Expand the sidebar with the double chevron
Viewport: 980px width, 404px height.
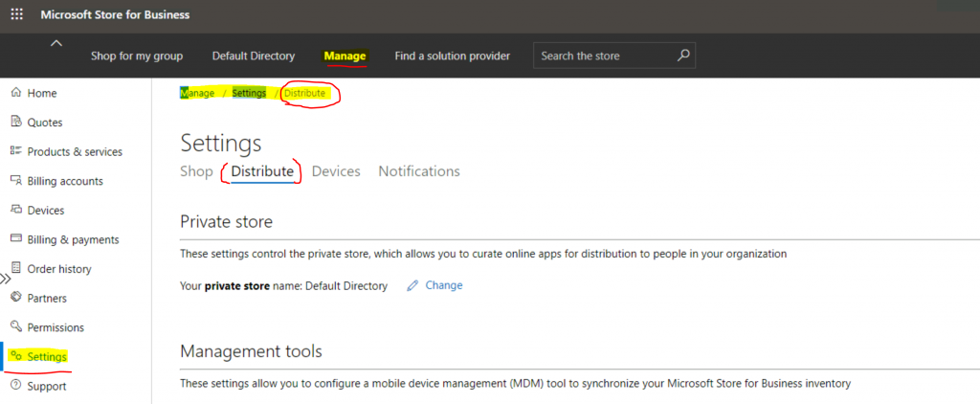[x=5, y=279]
